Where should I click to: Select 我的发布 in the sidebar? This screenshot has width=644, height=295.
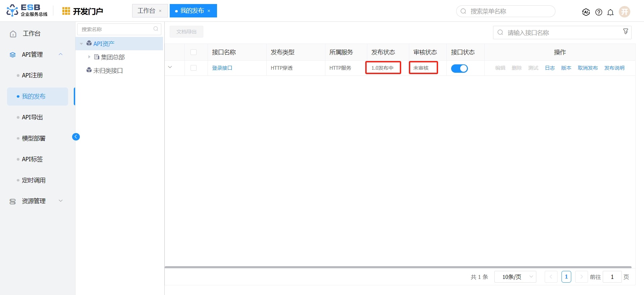[38, 97]
